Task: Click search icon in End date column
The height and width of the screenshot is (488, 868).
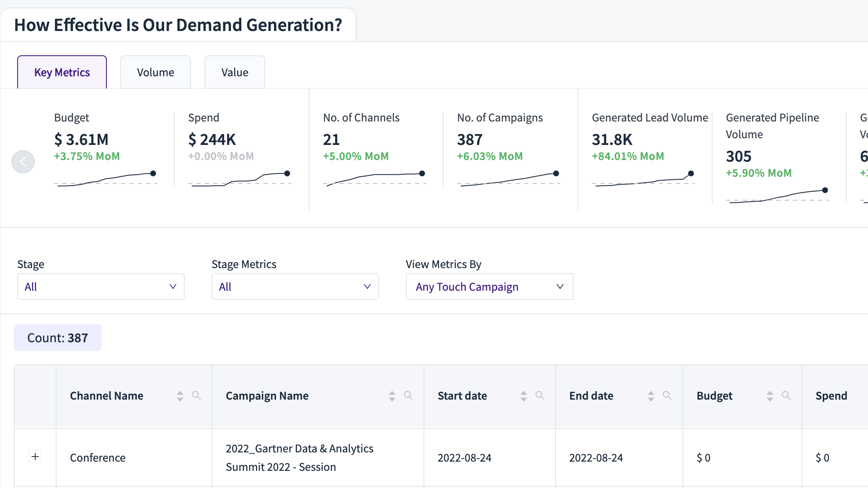Action: click(x=667, y=395)
